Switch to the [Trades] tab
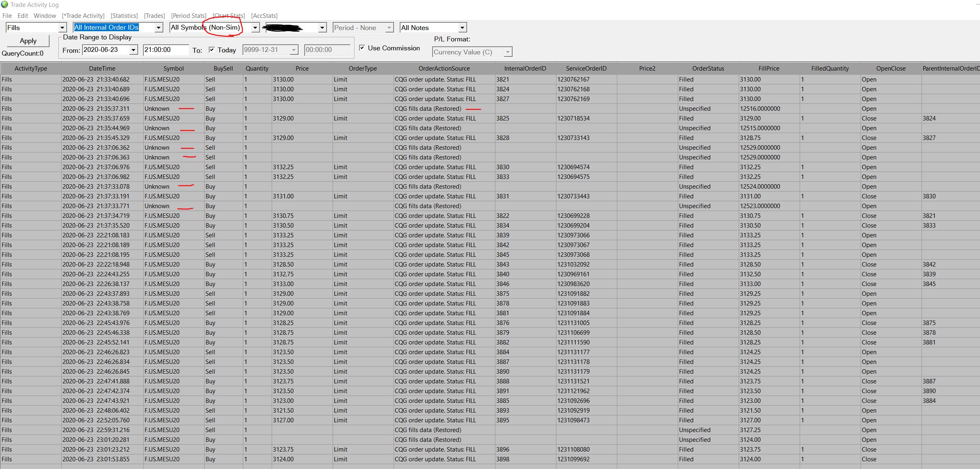Viewport: 980px width, 469px height. [x=154, y=15]
